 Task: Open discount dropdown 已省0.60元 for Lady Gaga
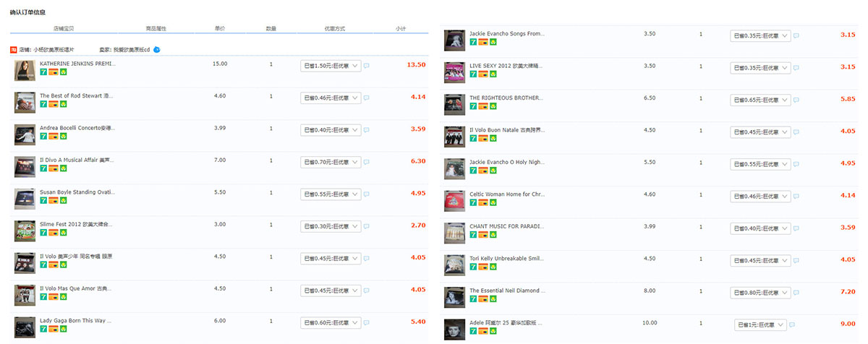331,323
